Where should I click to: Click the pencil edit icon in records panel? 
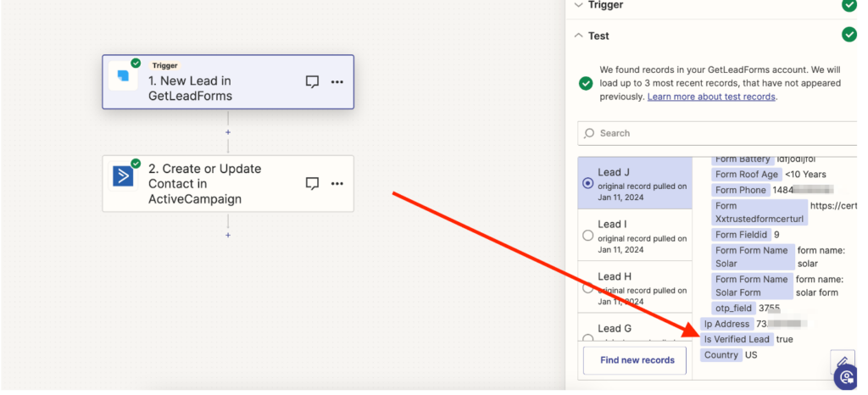[x=843, y=362]
